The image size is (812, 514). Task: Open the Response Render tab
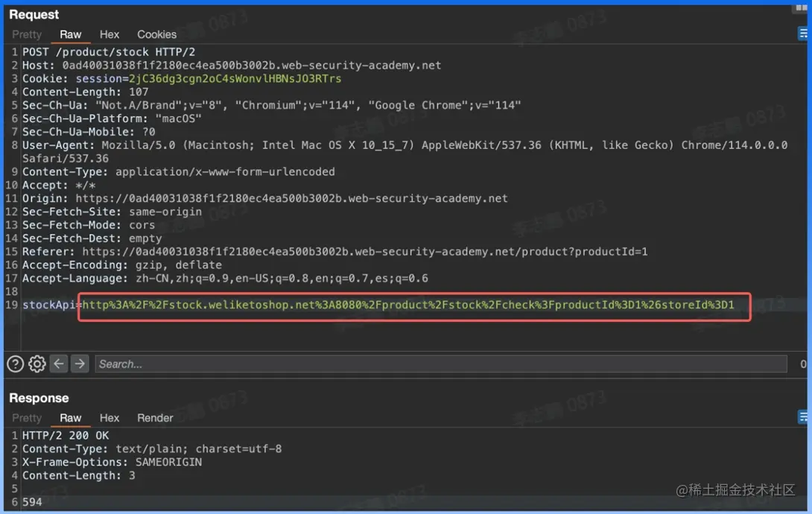point(155,418)
